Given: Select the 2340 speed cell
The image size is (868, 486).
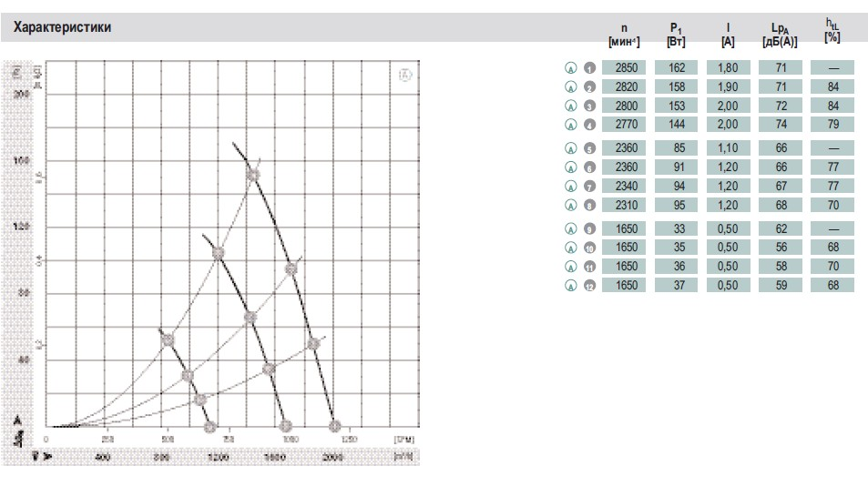Looking at the screenshot, I should 624,186.
